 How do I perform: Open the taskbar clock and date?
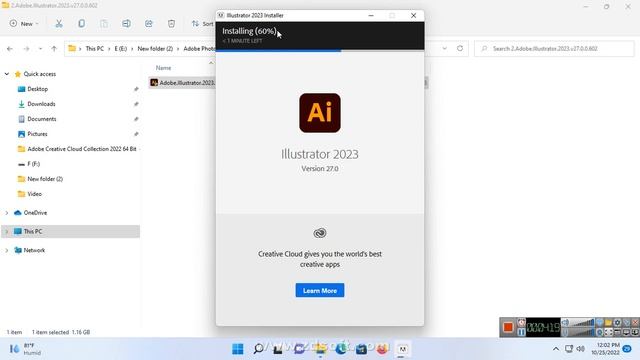605,349
